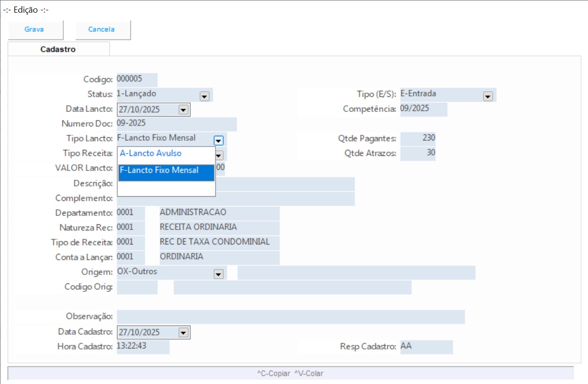The width and height of the screenshot is (588, 384).
Task: Switch to the Cadastro tab
Action: click(58, 49)
